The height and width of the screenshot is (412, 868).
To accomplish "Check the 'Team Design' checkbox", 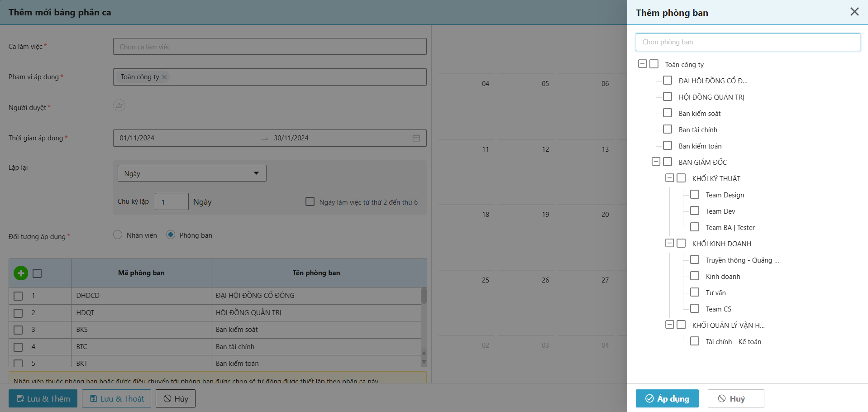I will tap(695, 195).
